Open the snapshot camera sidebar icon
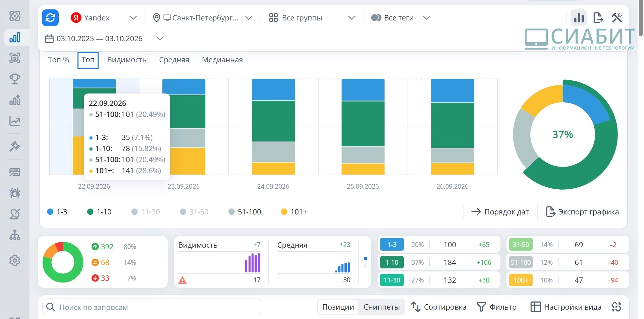This screenshot has width=644, height=319. (x=15, y=58)
